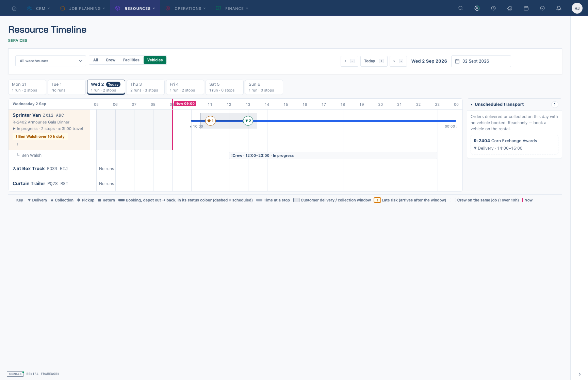Open the calendar icon in the top bar
Viewport: 588px width, 380px height.
click(526, 8)
